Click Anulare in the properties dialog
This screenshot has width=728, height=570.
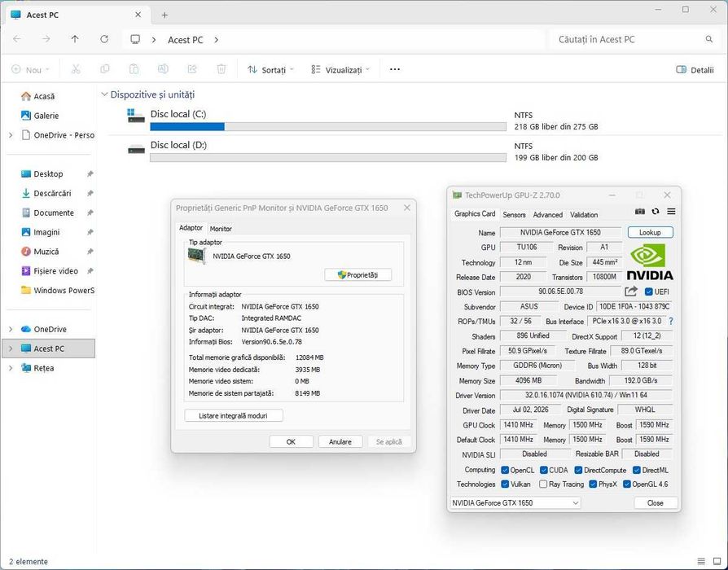[x=340, y=441]
